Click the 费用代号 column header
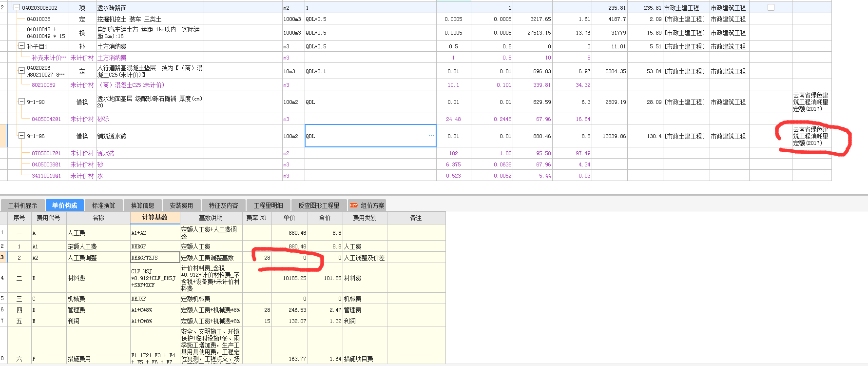Screen dimensions: 868x366 point(49,218)
